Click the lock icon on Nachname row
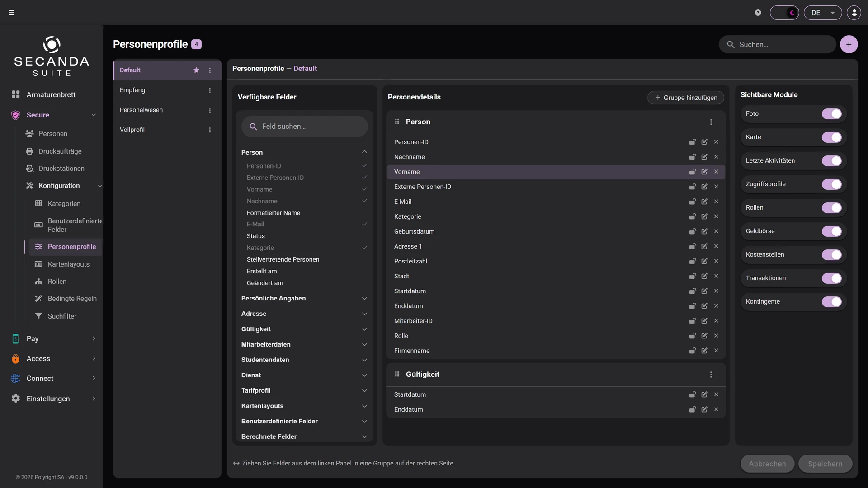The image size is (868, 488). (x=692, y=157)
